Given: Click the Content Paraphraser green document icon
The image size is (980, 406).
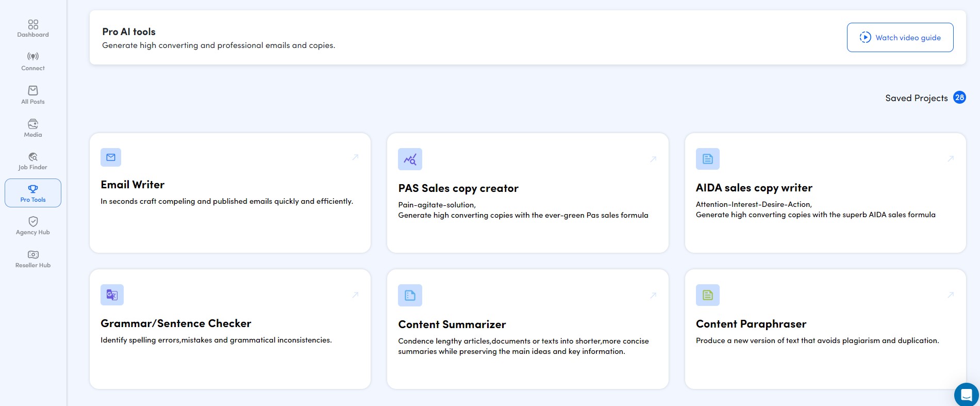Looking at the screenshot, I should click(x=707, y=295).
